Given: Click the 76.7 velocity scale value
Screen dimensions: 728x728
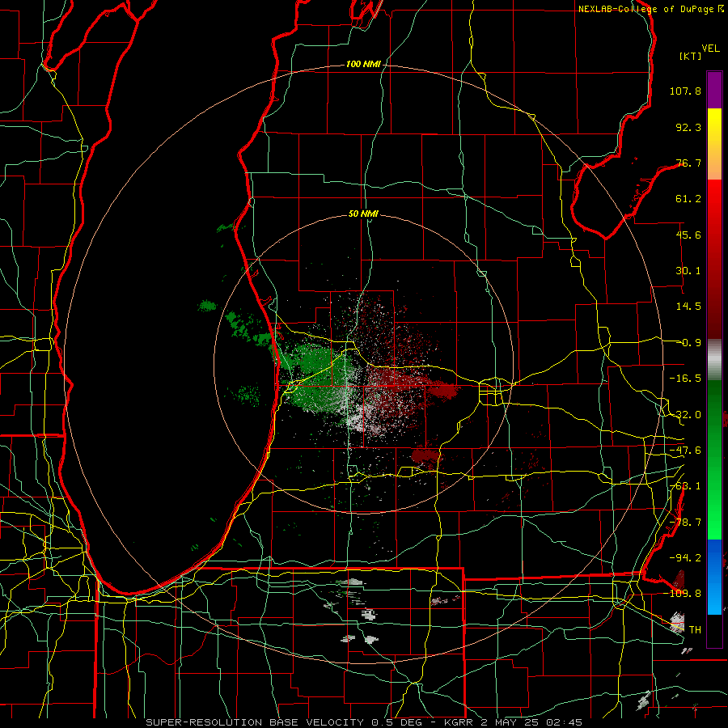Looking at the screenshot, I should [x=688, y=163].
